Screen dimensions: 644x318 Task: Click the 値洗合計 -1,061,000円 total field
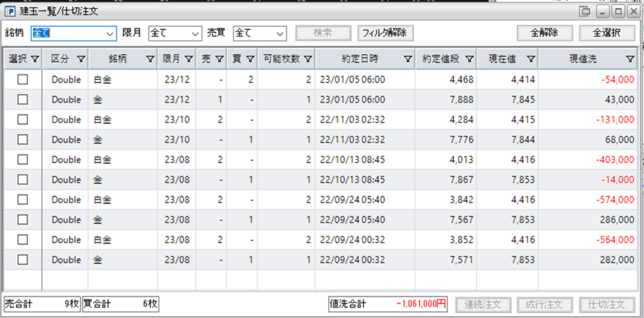click(x=387, y=304)
